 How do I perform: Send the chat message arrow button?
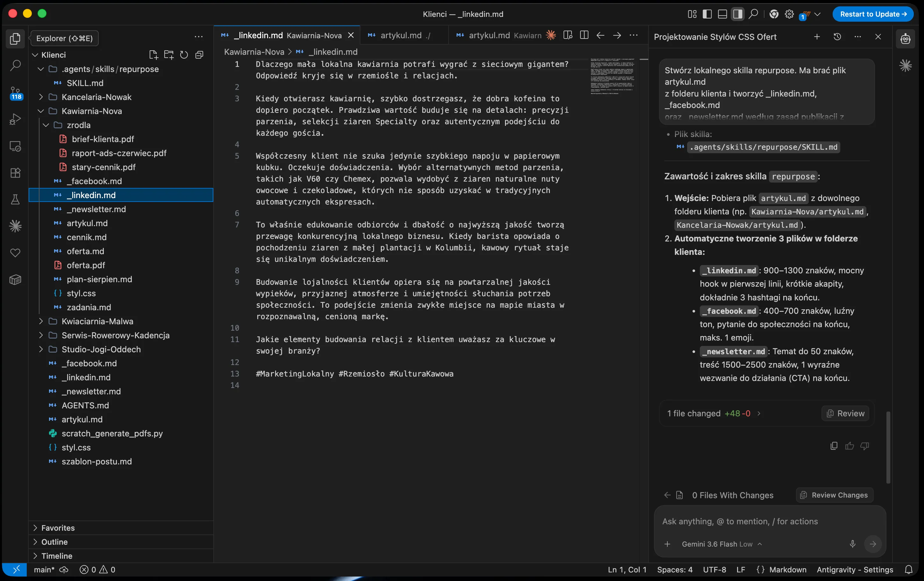(873, 544)
